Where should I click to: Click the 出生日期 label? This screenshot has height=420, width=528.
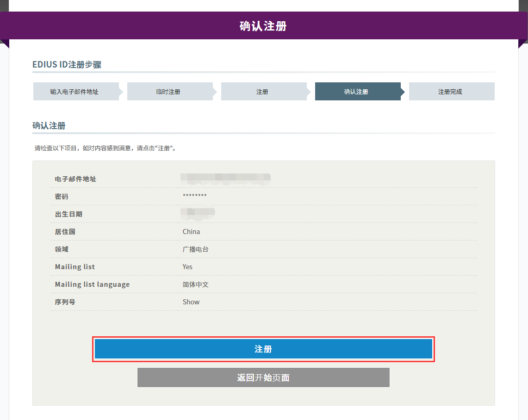coord(68,214)
